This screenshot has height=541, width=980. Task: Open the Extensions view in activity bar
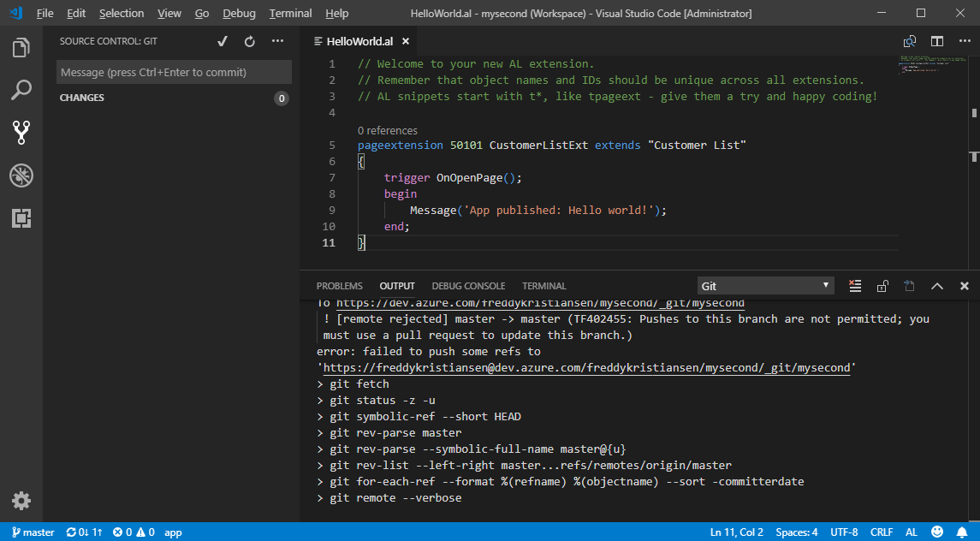pyautogui.click(x=21, y=218)
